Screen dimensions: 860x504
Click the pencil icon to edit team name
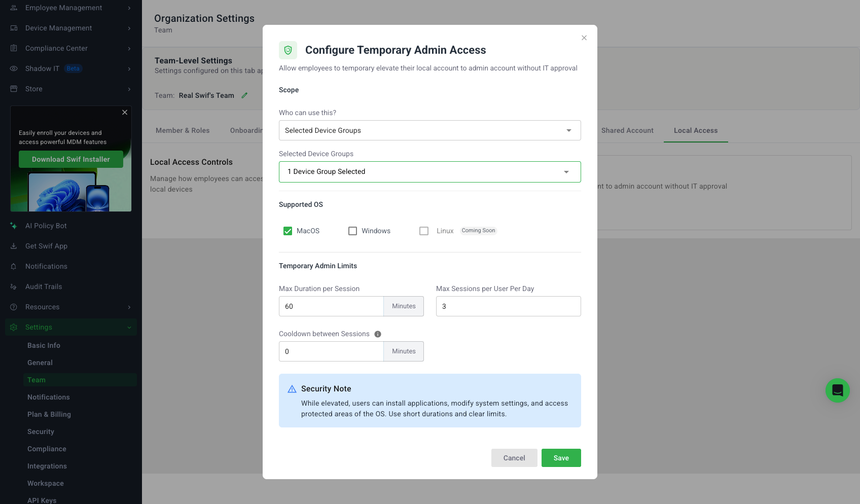tap(244, 95)
